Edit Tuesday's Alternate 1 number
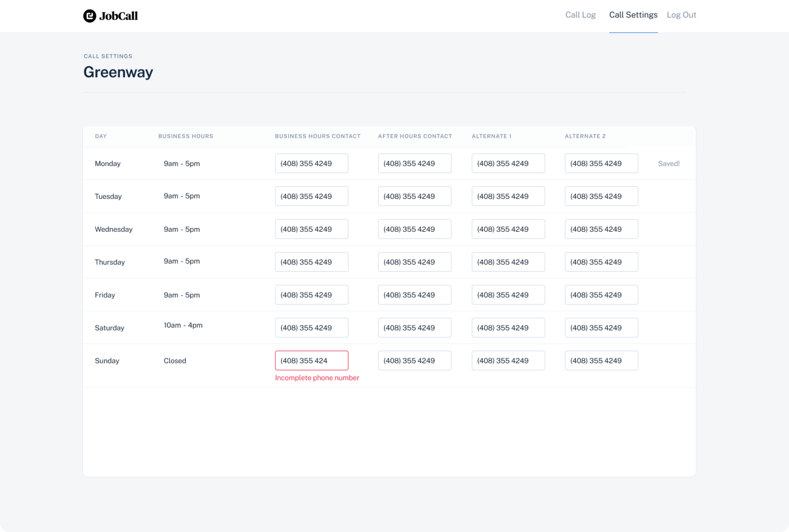This screenshot has height=532, width=789. coord(508,196)
